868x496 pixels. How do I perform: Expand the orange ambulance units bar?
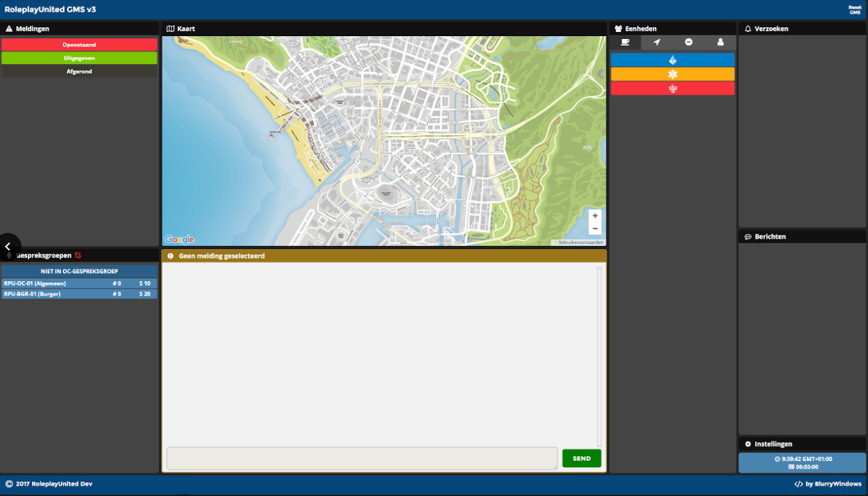[x=672, y=74]
